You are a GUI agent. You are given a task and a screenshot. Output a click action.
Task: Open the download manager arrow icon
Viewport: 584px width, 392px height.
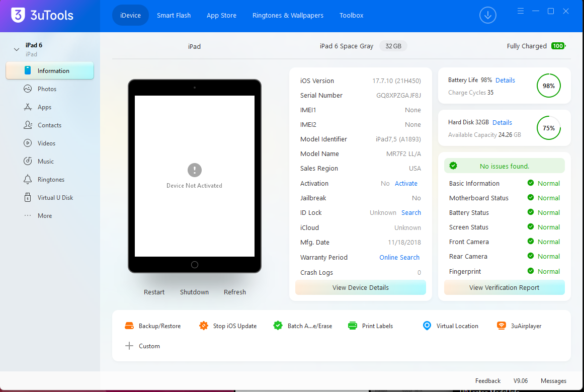[487, 15]
